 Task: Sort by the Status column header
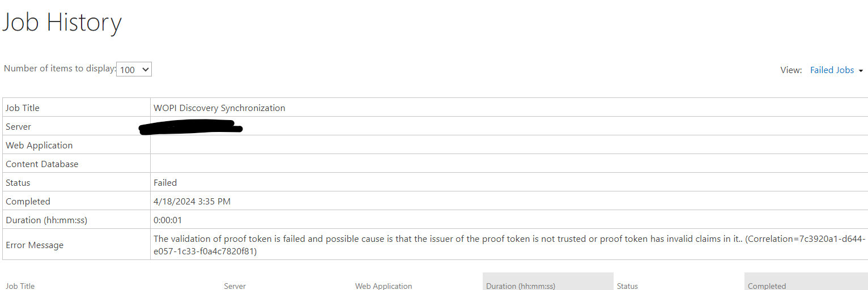point(627,286)
